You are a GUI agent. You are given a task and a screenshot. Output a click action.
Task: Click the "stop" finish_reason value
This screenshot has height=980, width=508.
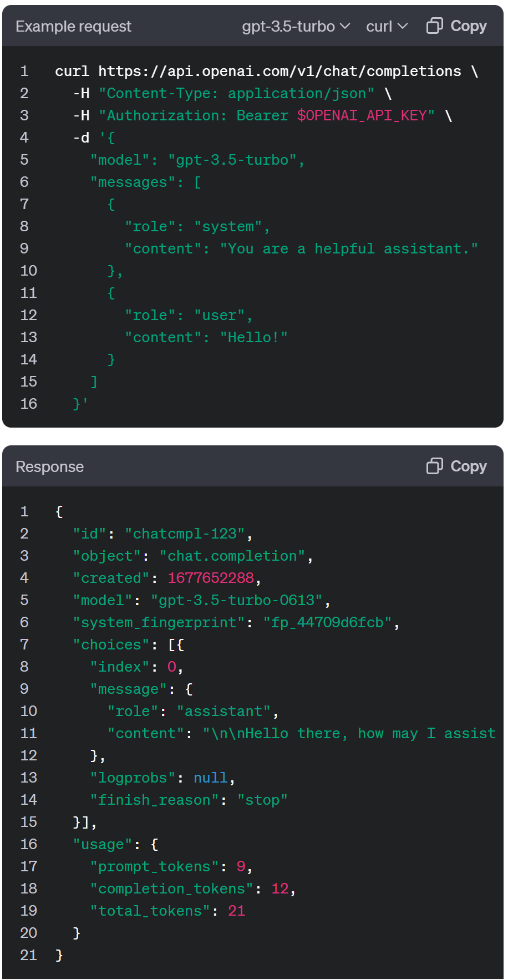pyautogui.click(x=262, y=800)
